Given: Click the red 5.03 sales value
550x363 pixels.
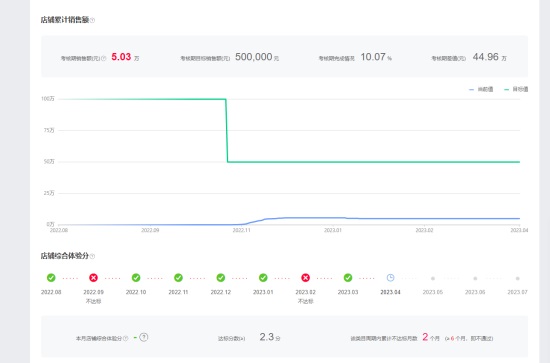Looking at the screenshot, I should coord(121,57).
